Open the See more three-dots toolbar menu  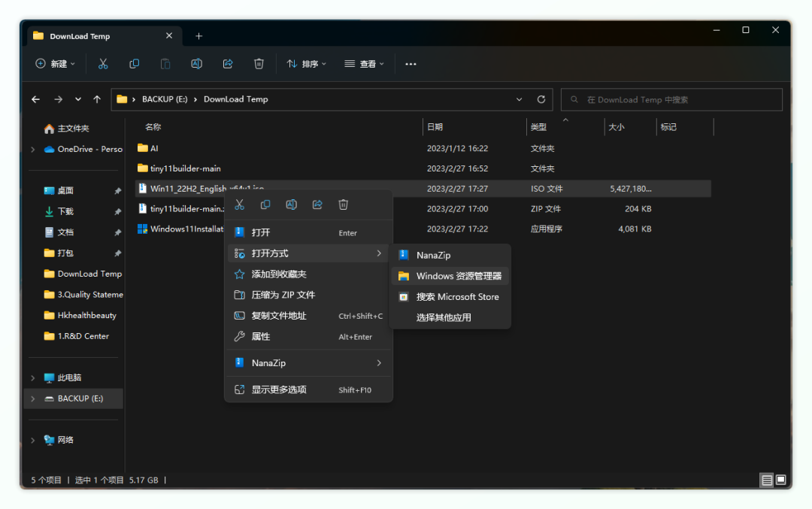click(x=411, y=64)
